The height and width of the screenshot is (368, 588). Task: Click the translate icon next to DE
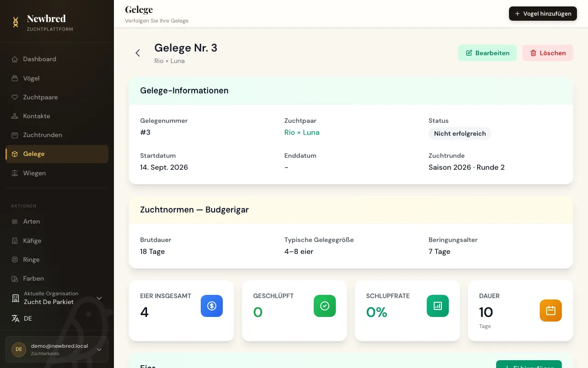[16, 318]
